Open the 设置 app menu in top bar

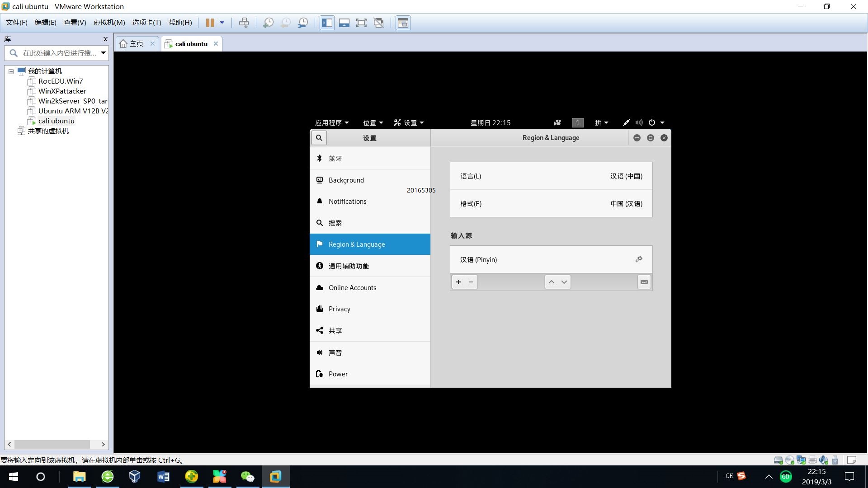coord(409,122)
